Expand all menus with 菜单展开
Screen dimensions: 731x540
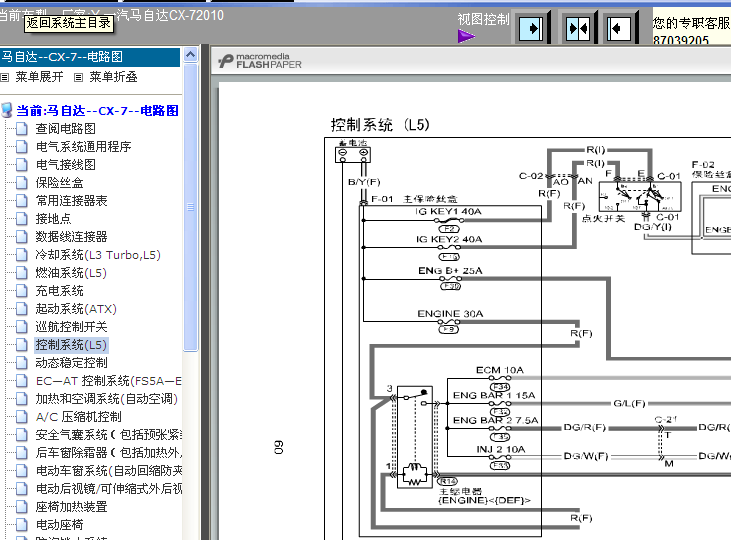(40, 77)
